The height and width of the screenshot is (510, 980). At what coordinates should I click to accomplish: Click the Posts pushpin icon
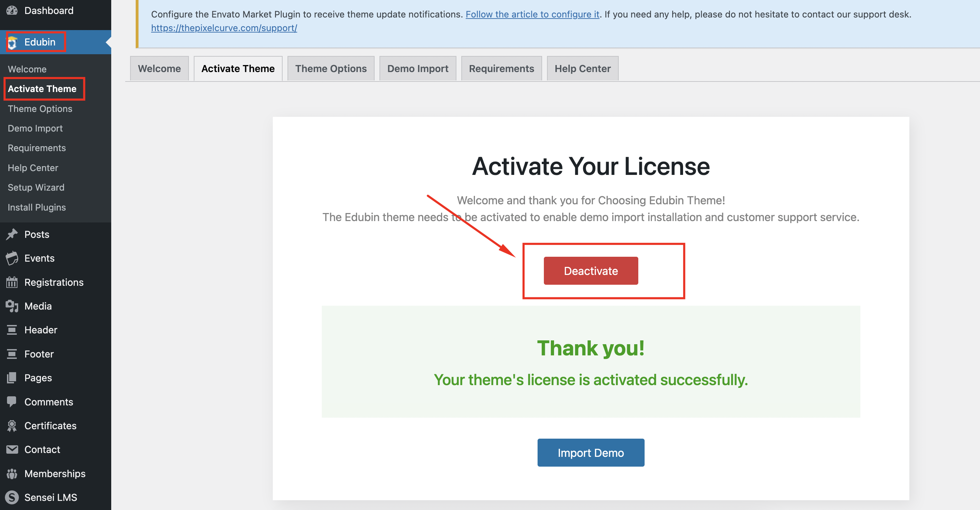(x=12, y=234)
